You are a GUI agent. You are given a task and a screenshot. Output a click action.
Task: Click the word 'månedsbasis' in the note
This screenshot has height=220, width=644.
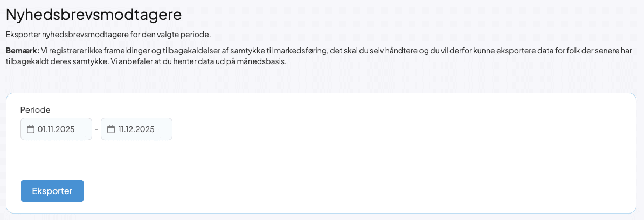268,61
